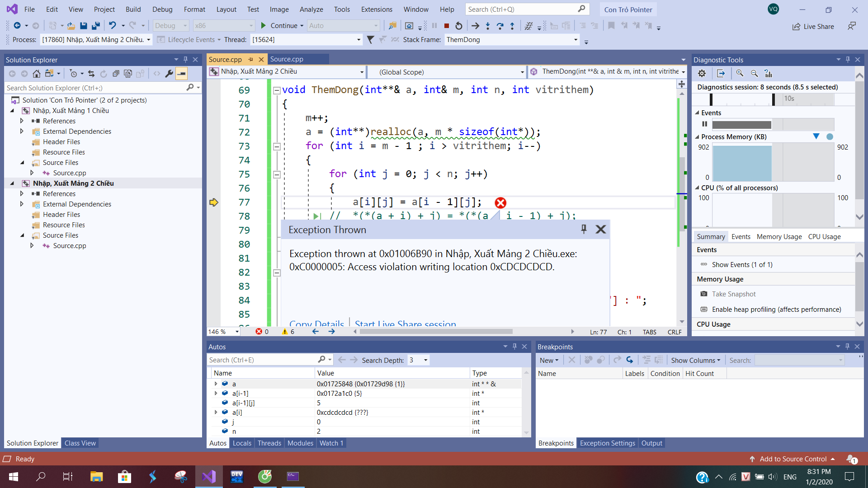This screenshot has height=488, width=868.
Task: Click the Step Into arrow icon
Action: point(488,26)
